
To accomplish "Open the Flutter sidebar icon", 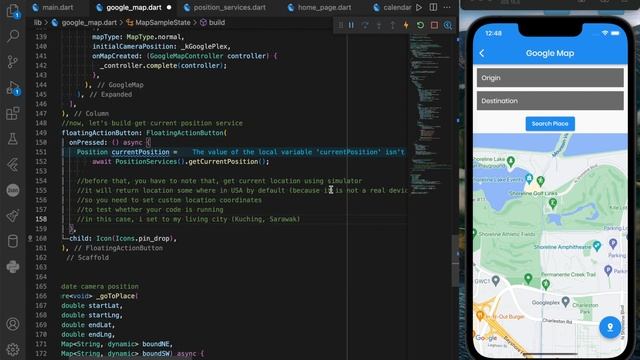I will (13, 164).
